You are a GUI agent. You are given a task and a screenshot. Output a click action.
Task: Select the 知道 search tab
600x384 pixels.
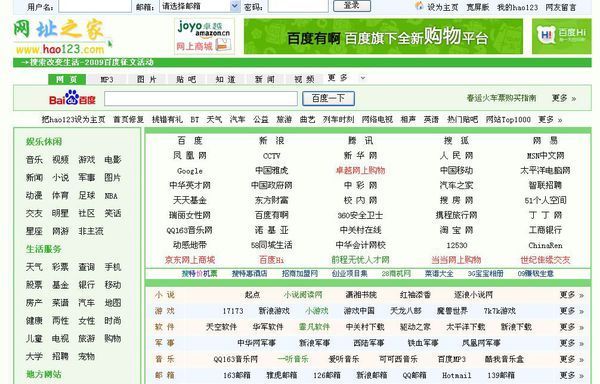(x=225, y=79)
